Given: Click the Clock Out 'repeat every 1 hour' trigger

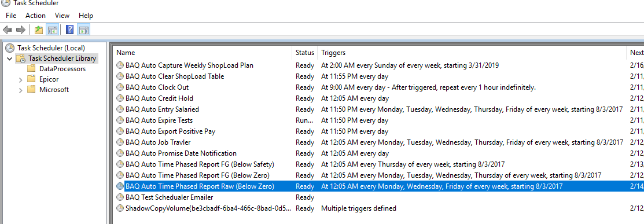Looking at the screenshot, I should (428, 87).
